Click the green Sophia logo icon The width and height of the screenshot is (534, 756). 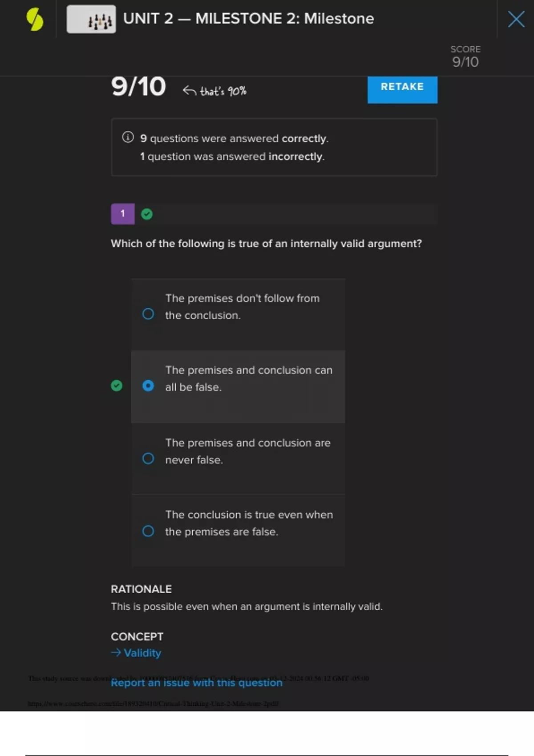(x=35, y=20)
